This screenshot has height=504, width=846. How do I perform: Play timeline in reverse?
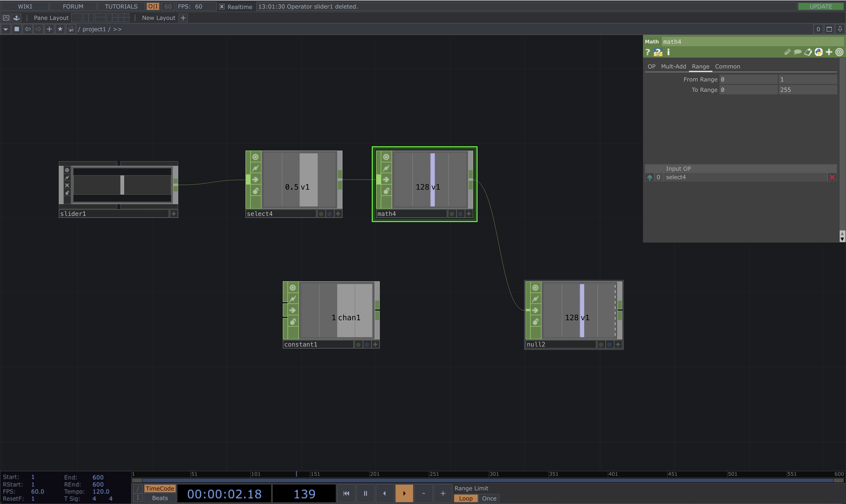pos(385,493)
